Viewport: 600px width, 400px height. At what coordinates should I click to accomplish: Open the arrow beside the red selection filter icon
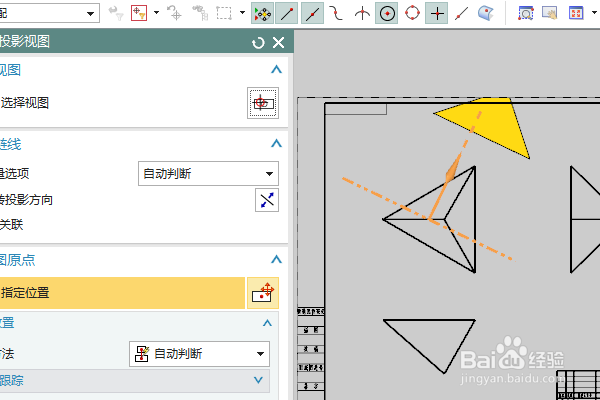point(156,13)
